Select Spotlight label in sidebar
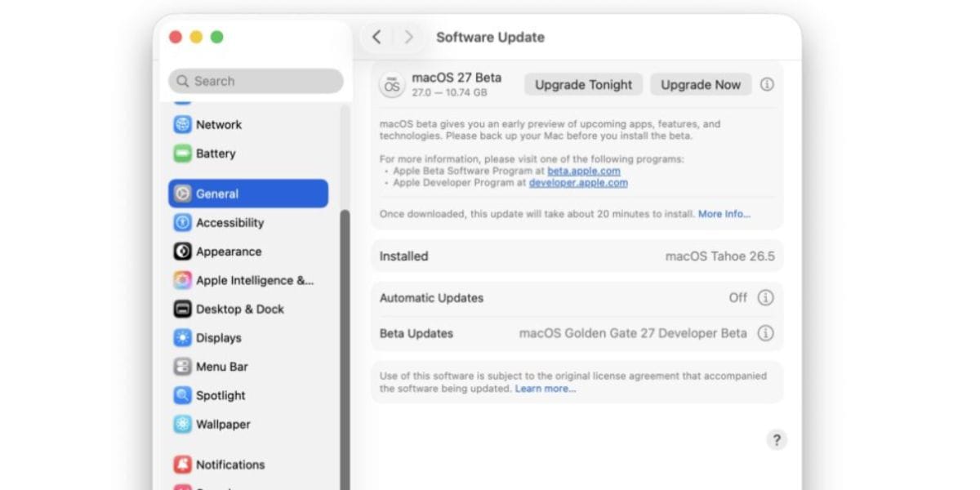The width and height of the screenshot is (980, 490). [x=220, y=395]
